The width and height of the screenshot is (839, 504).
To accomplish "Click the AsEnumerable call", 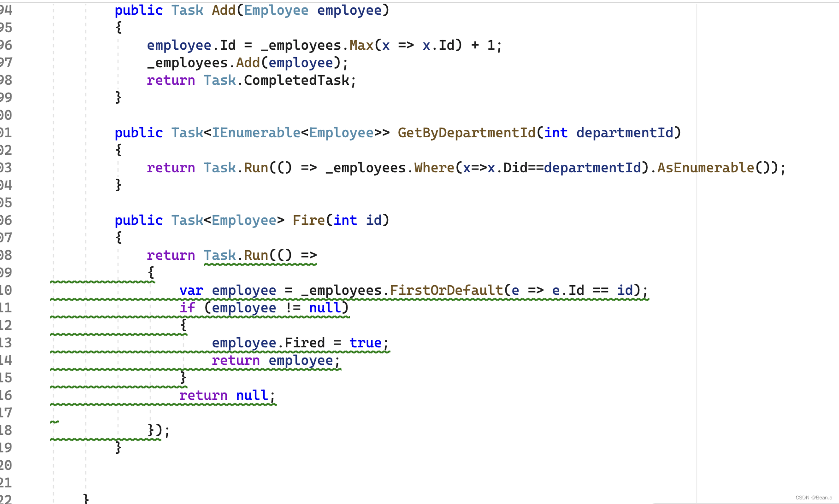I will (x=705, y=168).
